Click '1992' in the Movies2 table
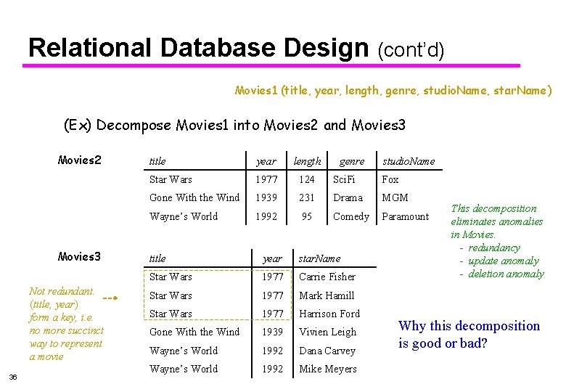The image size is (566, 392). (x=266, y=216)
